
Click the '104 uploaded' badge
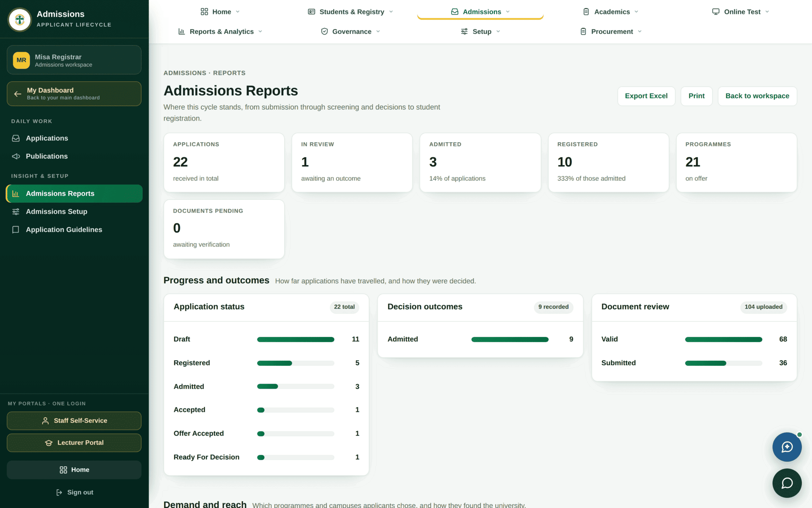tap(763, 307)
